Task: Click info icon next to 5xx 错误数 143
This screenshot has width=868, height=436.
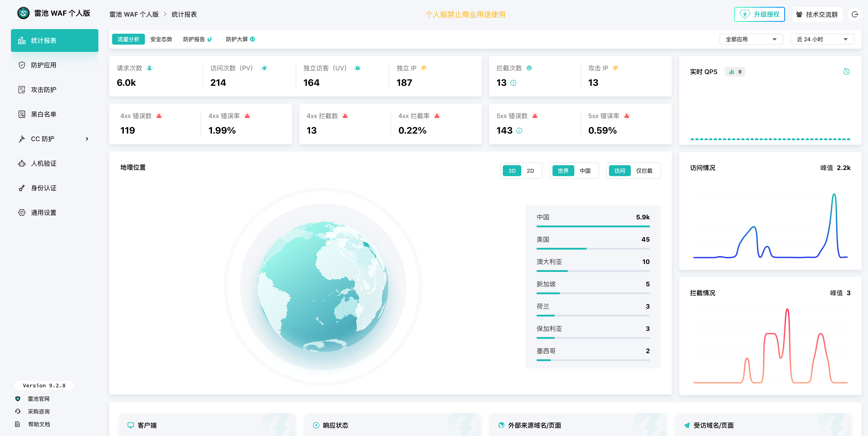Action: 519,131
